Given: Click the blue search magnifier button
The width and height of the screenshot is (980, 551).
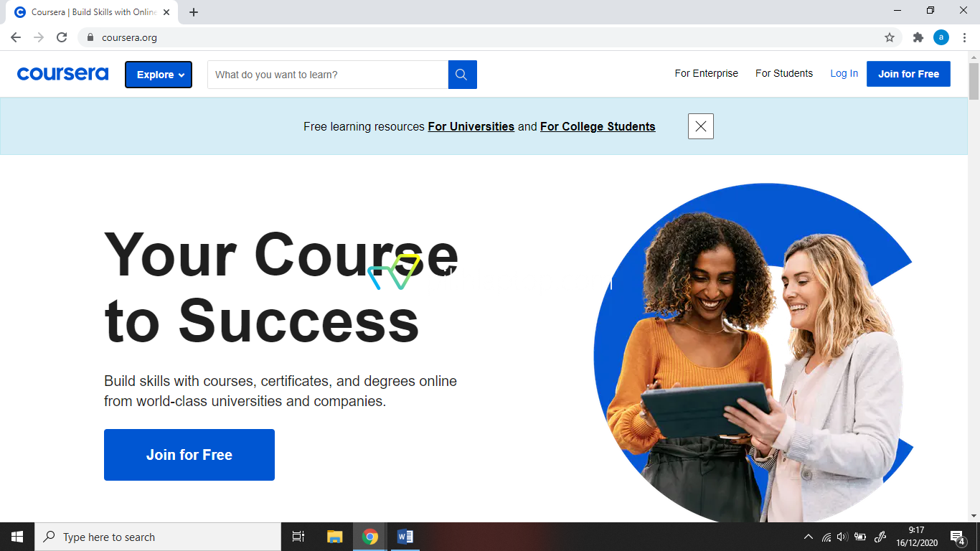Looking at the screenshot, I should point(462,75).
